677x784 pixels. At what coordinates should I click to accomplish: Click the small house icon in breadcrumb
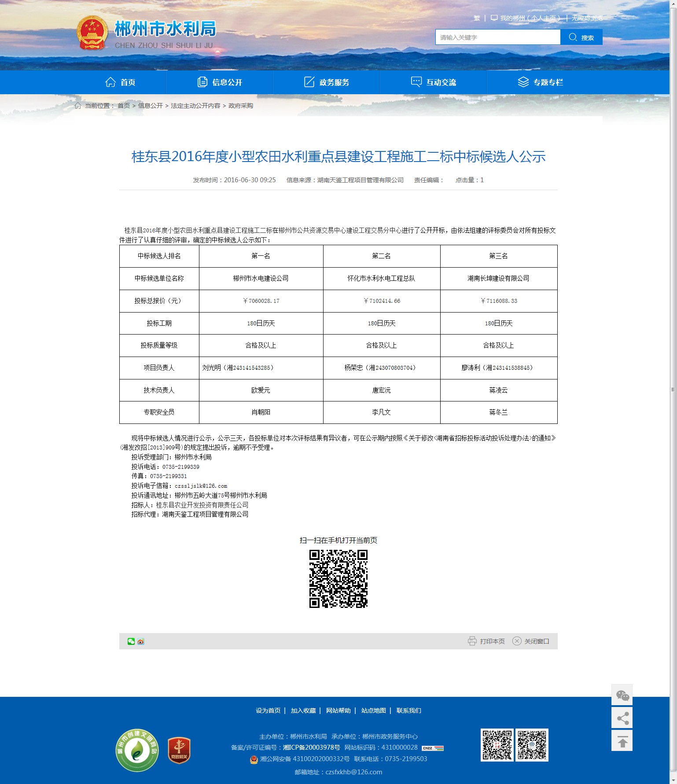coord(78,106)
